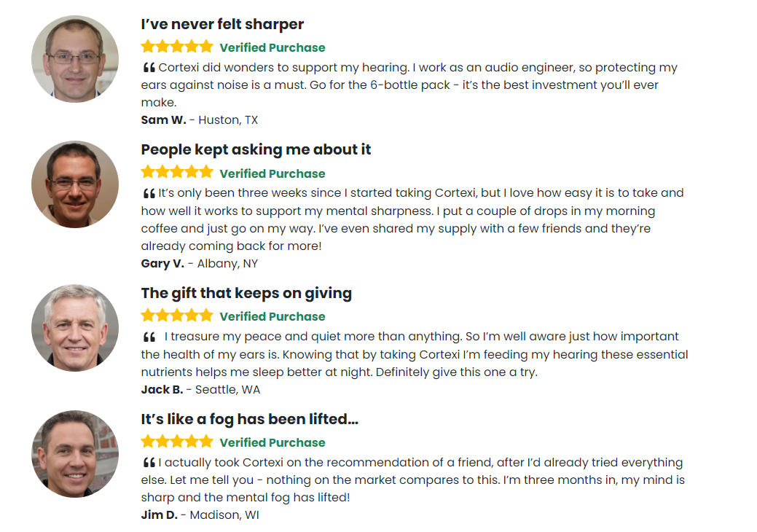This screenshot has width=757, height=532.
Task: Click Jim D.'s profile photo
Action: [x=75, y=454]
